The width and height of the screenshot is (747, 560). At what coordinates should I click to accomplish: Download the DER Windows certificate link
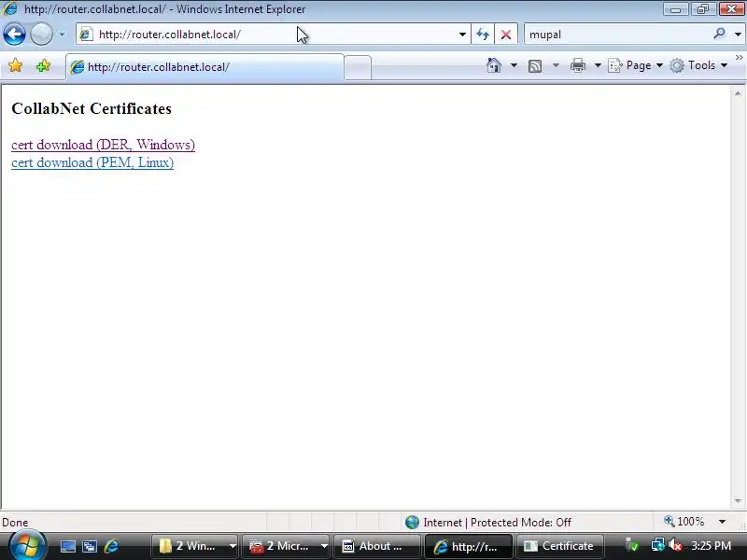103,145
